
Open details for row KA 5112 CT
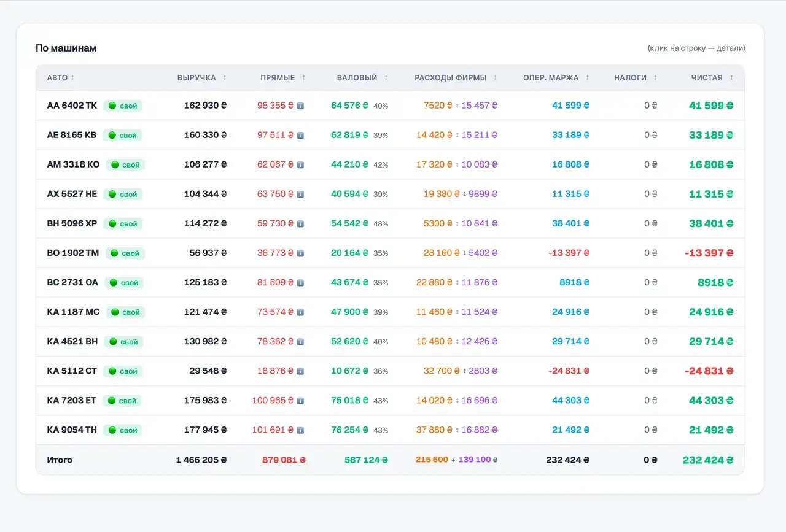[x=391, y=371]
